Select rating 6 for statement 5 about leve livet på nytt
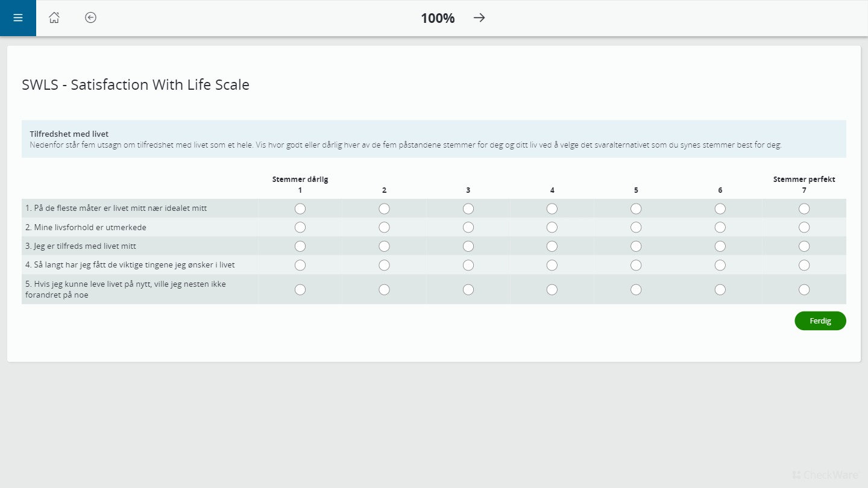This screenshot has width=868, height=488. [x=720, y=289]
